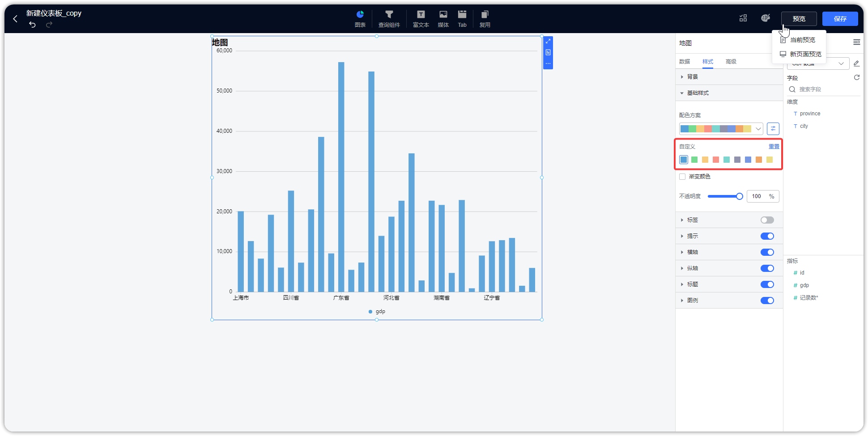The image size is (868, 436).
Task: Turn on the 标签 label switch
Action: pos(767,220)
